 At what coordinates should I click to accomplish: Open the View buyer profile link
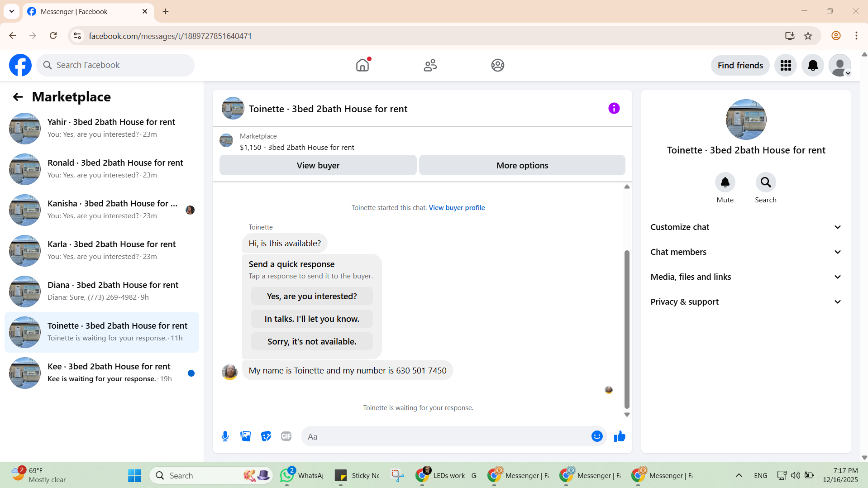pyautogui.click(x=457, y=208)
